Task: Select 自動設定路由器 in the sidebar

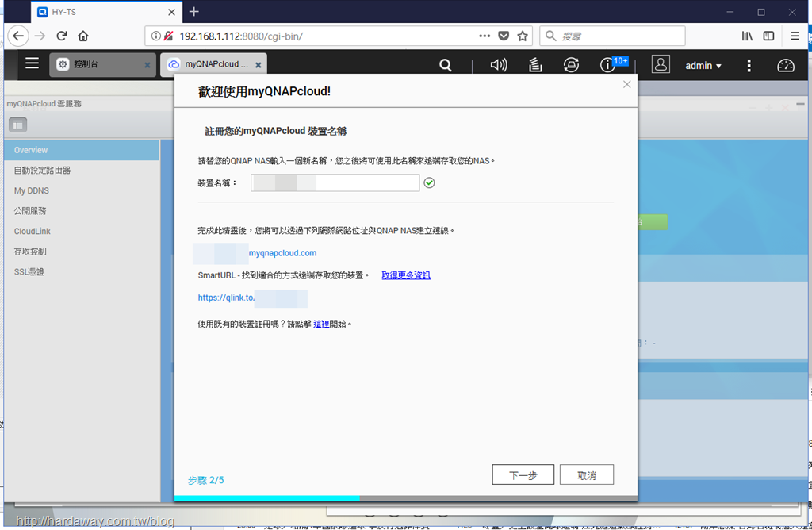Action: pyautogui.click(x=82, y=171)
